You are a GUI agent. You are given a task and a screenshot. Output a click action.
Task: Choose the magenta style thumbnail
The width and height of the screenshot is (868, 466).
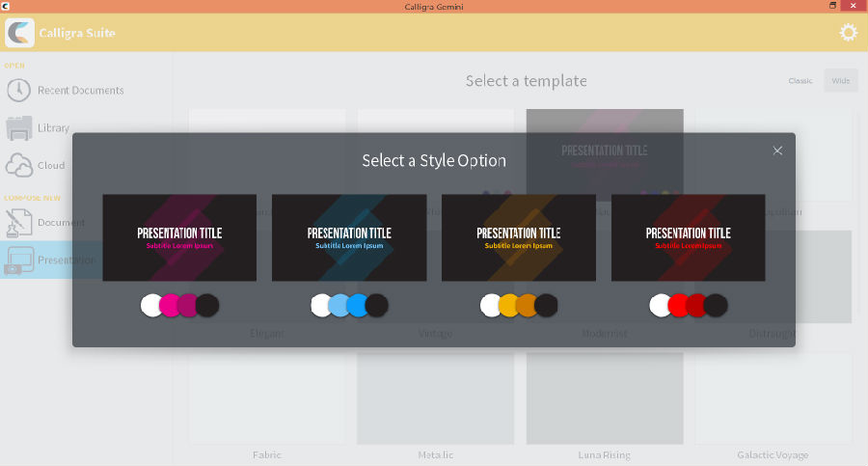179,237
